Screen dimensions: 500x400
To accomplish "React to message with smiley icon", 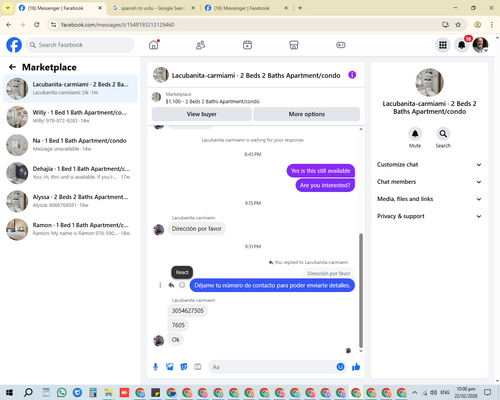I will pos(182,285).
